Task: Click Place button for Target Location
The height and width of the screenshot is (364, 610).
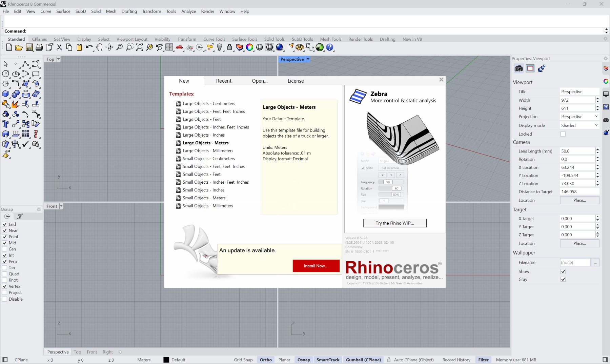Action: [x=579, y=243]
